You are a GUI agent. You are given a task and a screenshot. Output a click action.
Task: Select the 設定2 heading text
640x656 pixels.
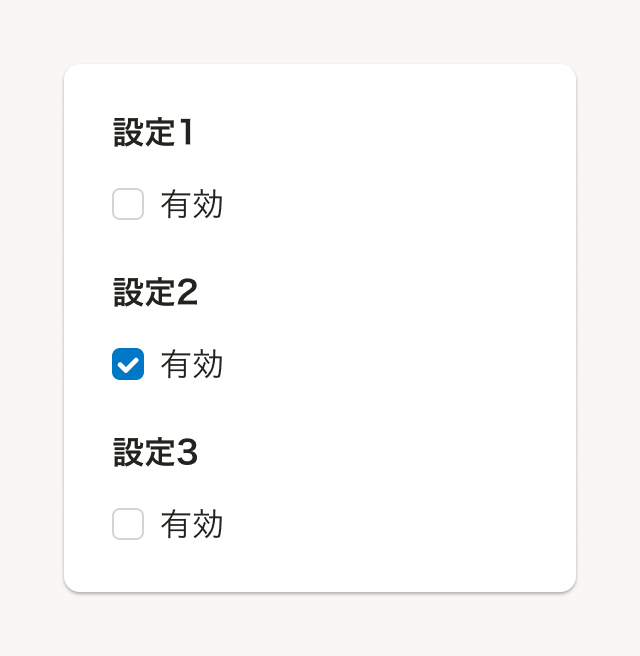155,292
